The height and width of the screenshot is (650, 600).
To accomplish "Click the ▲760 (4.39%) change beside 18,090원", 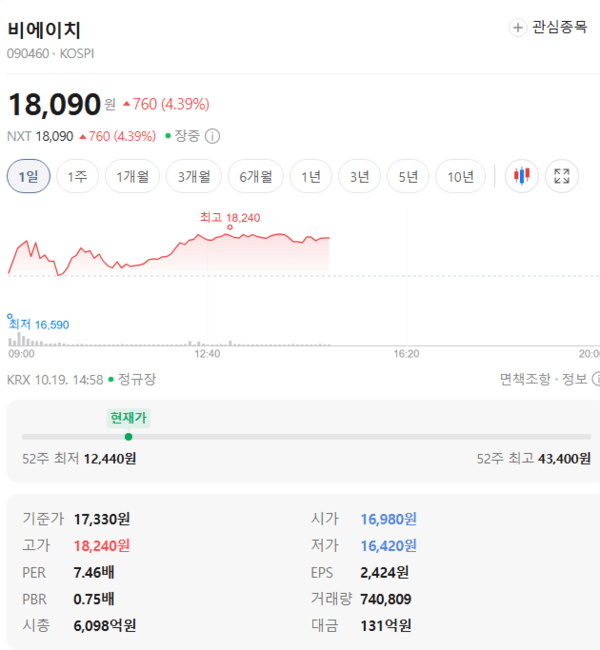I will tap(166, 104).
